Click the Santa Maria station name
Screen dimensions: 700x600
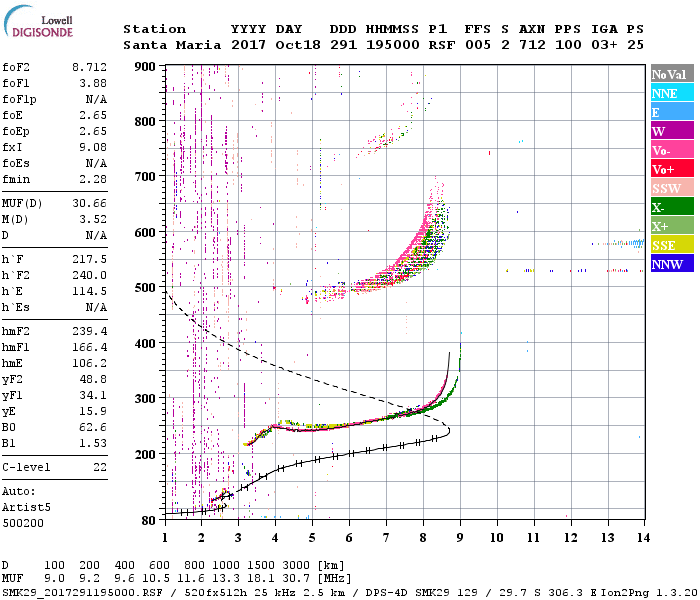[x=172, y=45]
